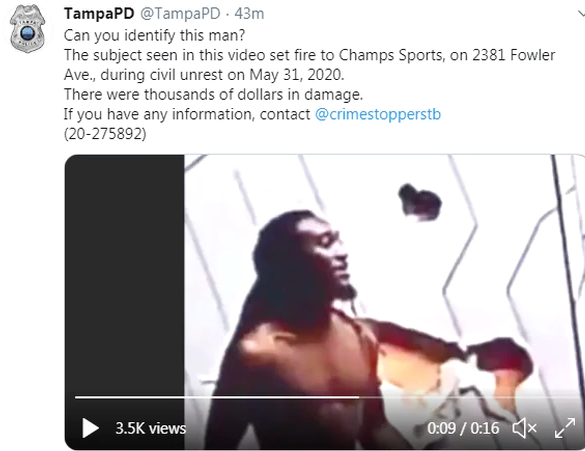Image resolution: width=585 pixels, height=451 pixels.
Task: Open tweet via the 43m timestamp
Action: [x=249, y=14]
